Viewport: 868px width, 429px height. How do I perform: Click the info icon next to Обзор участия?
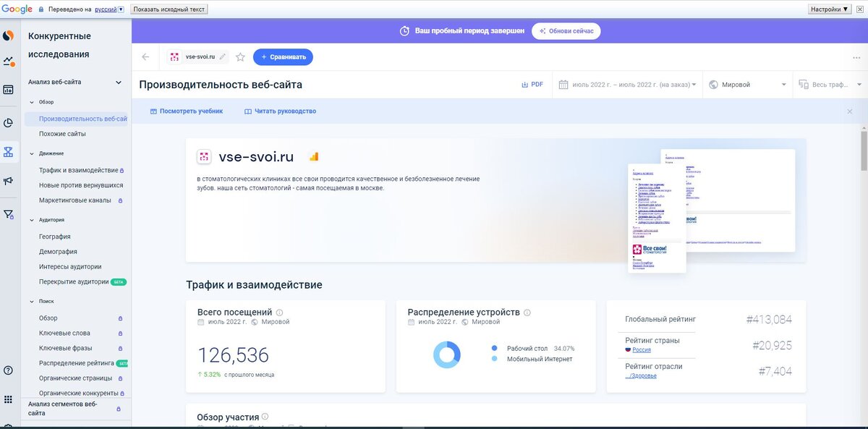point(265,417)
